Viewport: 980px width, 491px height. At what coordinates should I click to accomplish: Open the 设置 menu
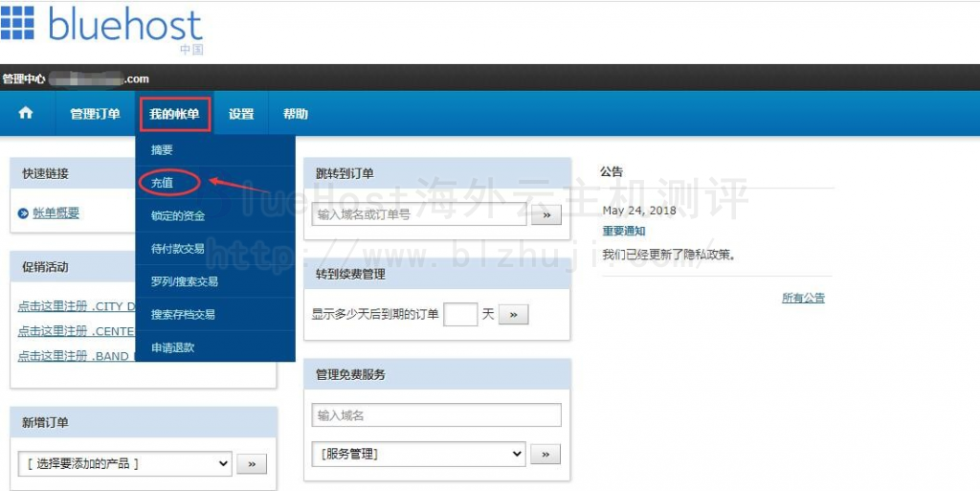coord(241,114)
